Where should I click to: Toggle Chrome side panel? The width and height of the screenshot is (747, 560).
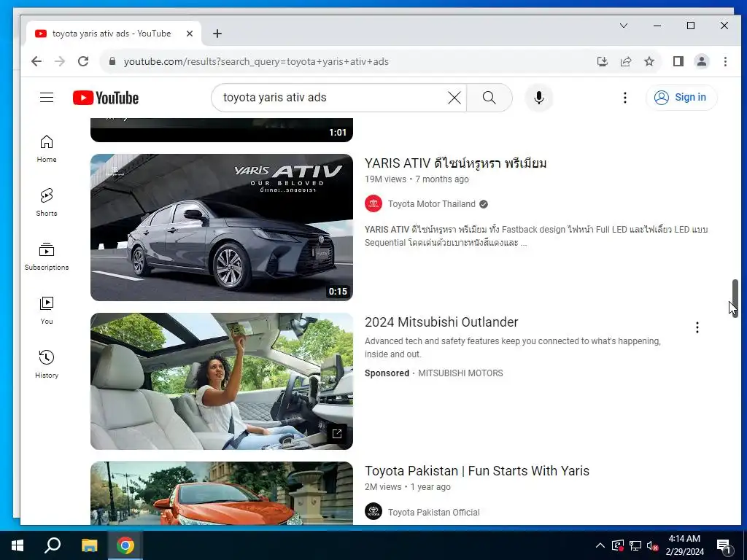pyautogui.click(x=678, y=61)
